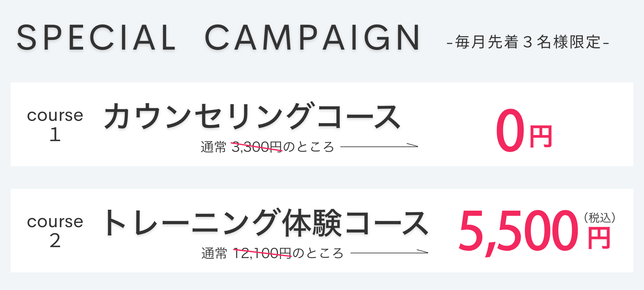Click the のところ text in course 1
644x290 pixels.
[x=308, y=147]
